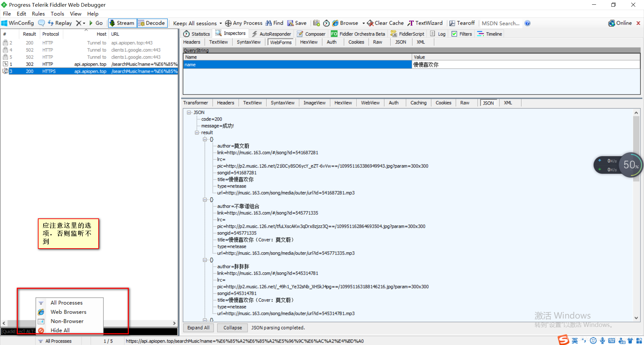
Task: Switch to the Composer tab
Action: [311, 34]
